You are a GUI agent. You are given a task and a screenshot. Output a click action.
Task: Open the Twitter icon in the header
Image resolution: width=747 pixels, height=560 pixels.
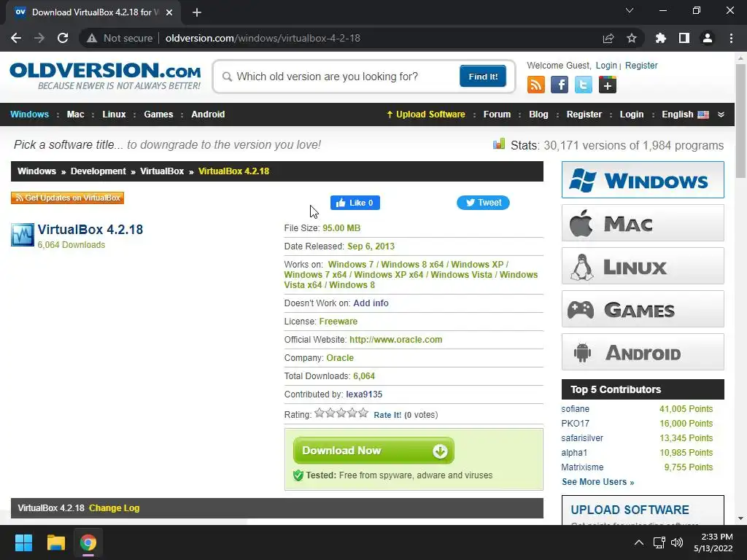583,85
